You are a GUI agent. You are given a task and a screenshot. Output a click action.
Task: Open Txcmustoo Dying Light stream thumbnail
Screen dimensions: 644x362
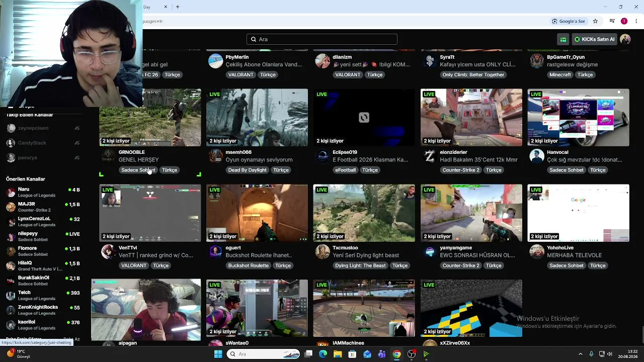click(x=364, y=213)
